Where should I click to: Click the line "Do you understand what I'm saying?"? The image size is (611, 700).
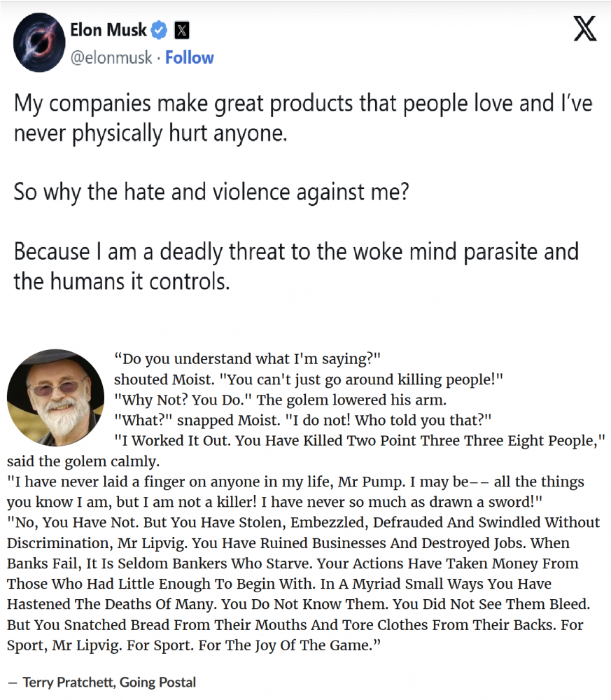point(246,360)
